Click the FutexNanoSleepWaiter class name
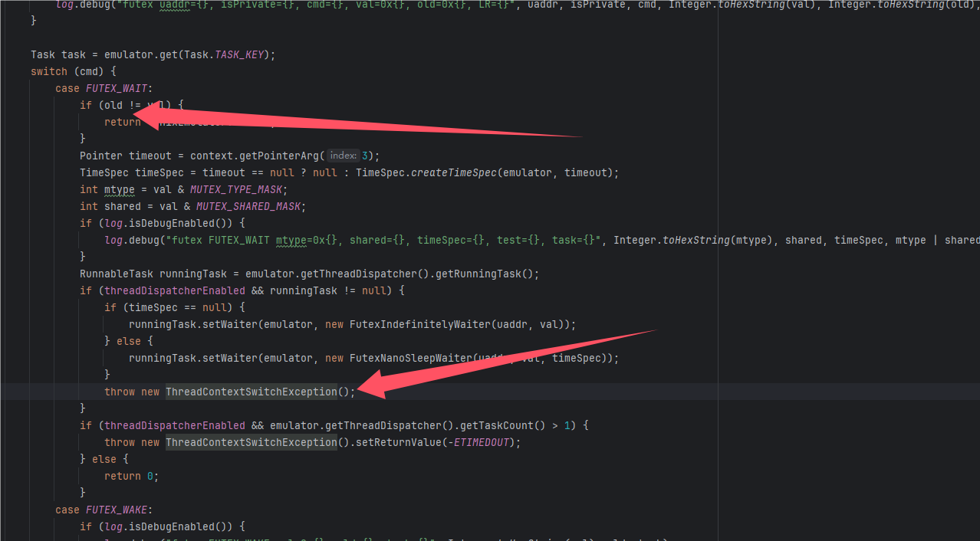Image resolution: width=980 pixels, height=541 pixels. tap(412, 358)
